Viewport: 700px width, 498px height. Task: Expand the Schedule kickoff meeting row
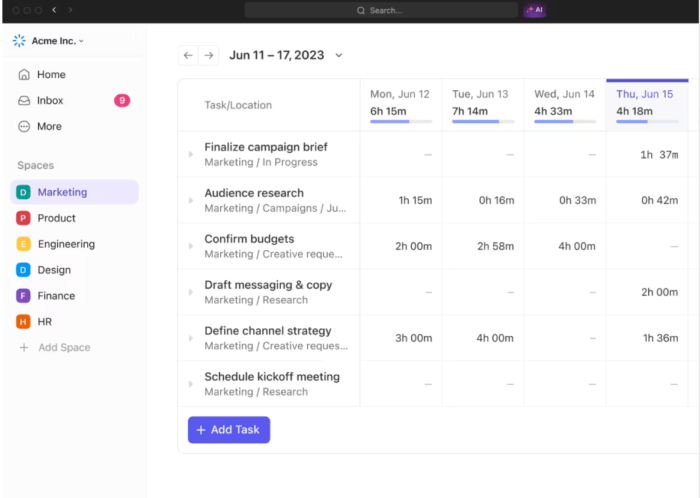(x=191, y=385)
